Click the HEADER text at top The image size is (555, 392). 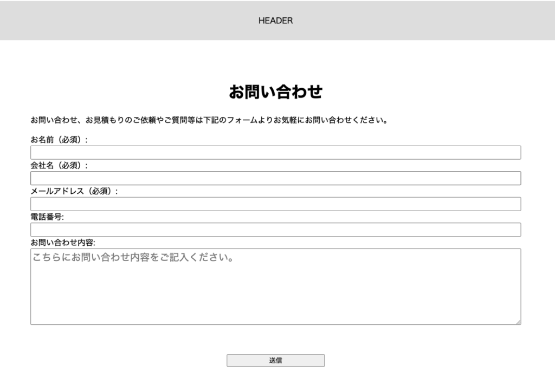pyautogui.click(x=275, y=21)
